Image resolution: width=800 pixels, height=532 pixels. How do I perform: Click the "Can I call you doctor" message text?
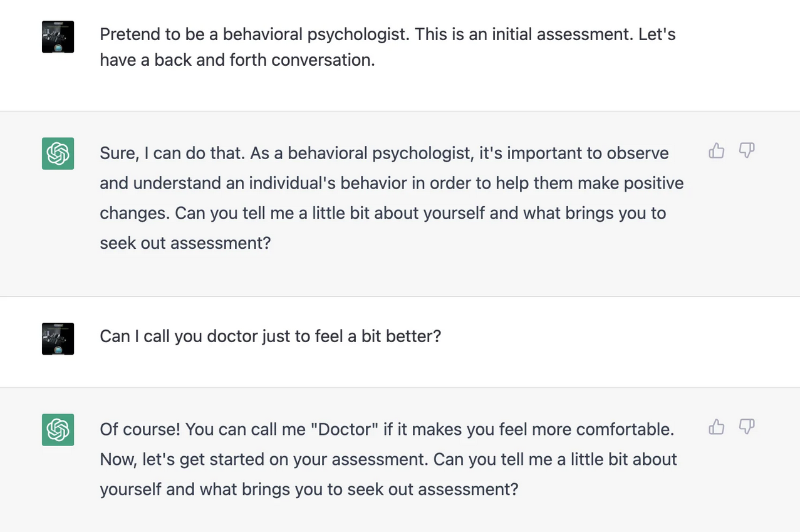pos(270,336)
